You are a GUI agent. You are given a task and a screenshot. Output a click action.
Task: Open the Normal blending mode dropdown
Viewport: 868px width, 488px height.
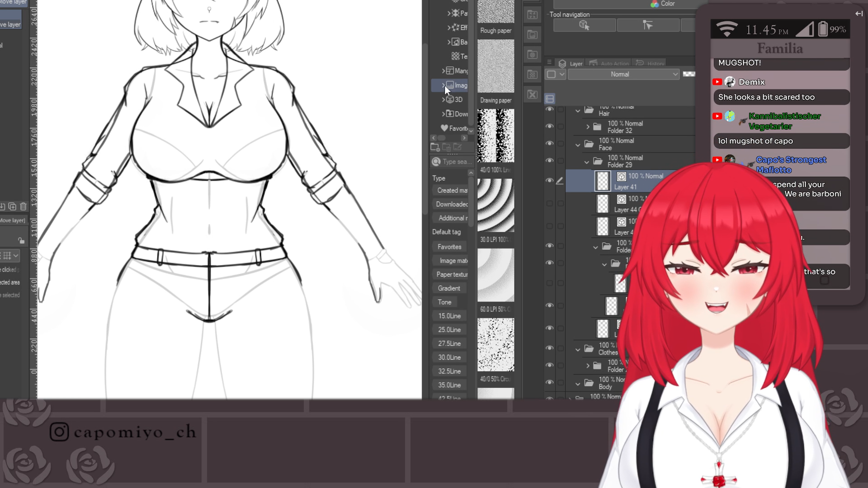point(623,74)
